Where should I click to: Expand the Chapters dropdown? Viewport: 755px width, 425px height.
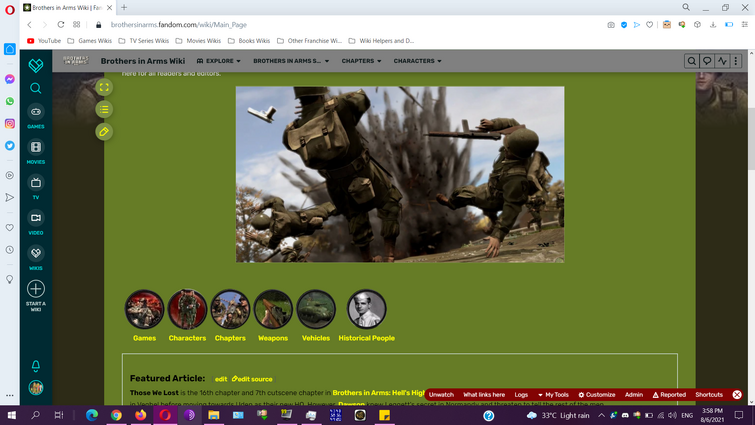tap(362, 61)
